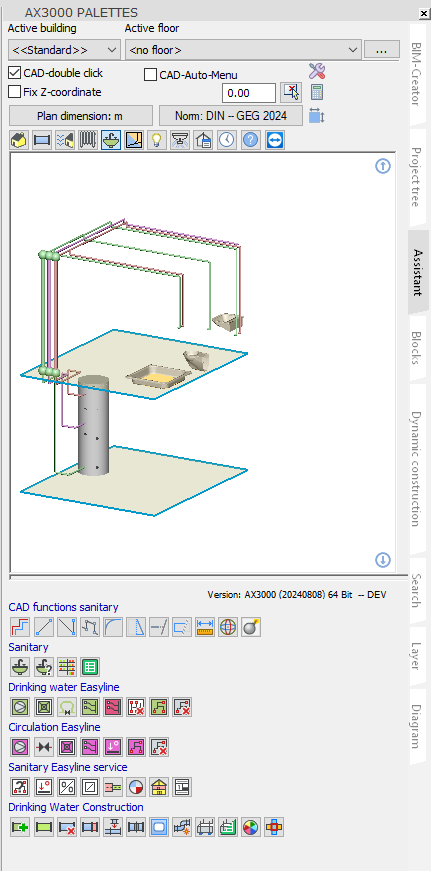Select the light bulb electrical icon
This screenshot has height=871, width=431.
pos(158,140)
